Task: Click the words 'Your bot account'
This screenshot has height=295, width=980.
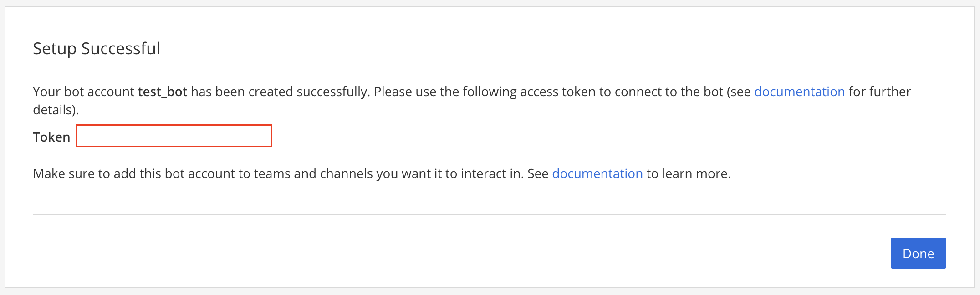Action: (x=84, y=92)
